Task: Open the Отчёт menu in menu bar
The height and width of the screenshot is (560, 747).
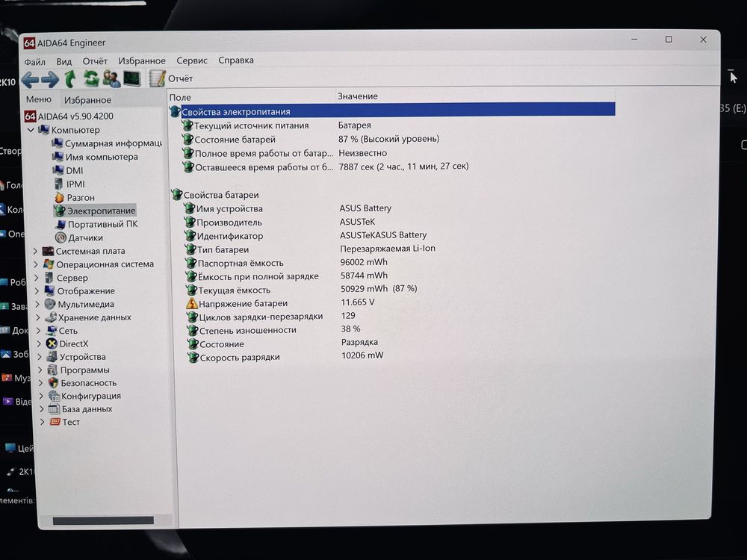Action: [95, 61]
